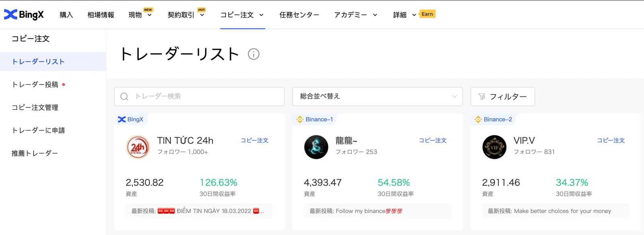Click trader name 龍龍~
Image resolution: width=644 pixels, height=235 pixels.
coord(347,140)
